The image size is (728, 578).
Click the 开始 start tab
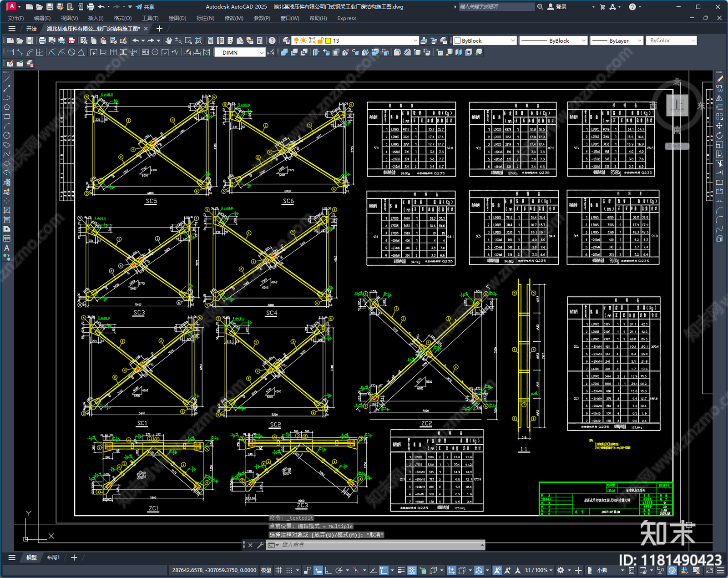point(31,29)
